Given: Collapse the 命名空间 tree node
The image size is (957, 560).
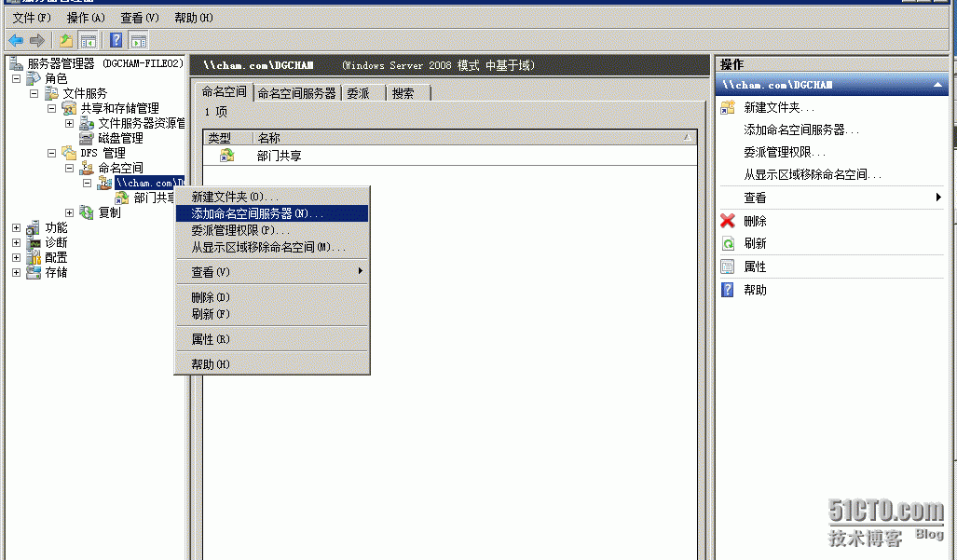Looking at the screenshot, I should coord(70,168).
